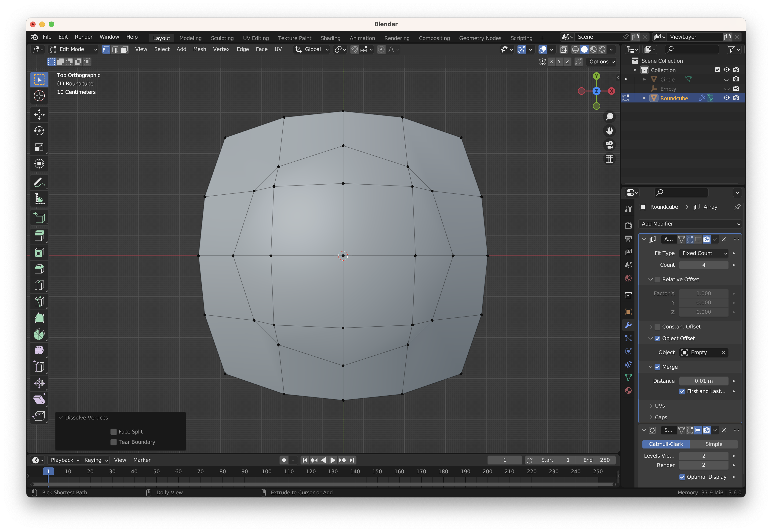The width and height of the screenshot is (772, 532).
Task: Select Catmull-Clark subdivision type
Action: point(666,444)
